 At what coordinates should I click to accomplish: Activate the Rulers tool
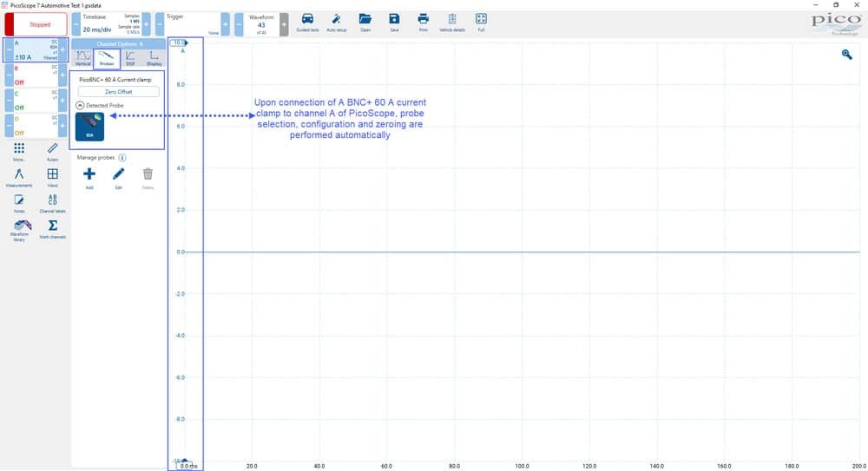tap(53, 152)
